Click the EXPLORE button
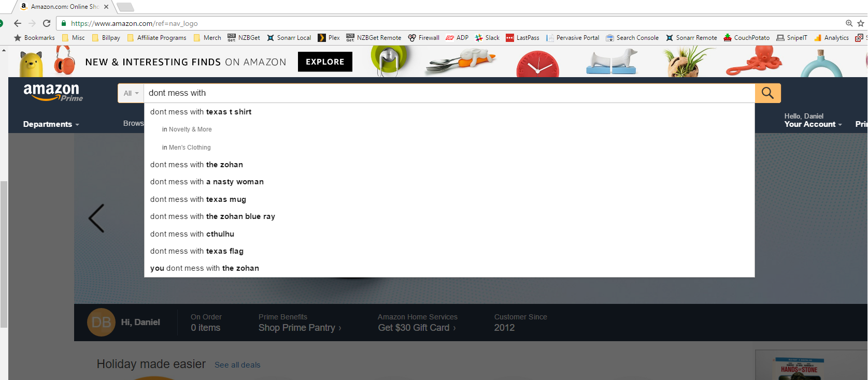This screenshot has height=380, width=868. [325, 62]
